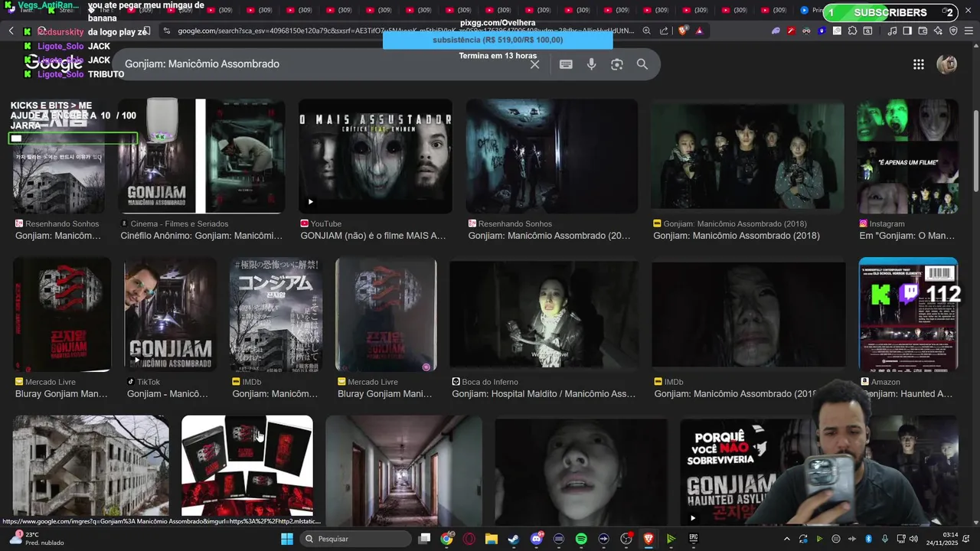Open the empty hospital hallway image
This screenshot has height=551, width=980.
click(404, 471)
